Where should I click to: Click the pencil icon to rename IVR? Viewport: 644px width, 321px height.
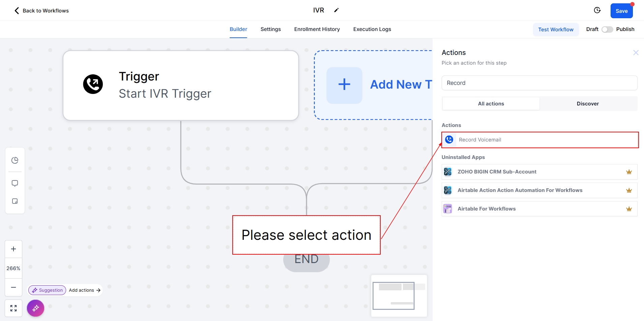click(x=336, y=10)
